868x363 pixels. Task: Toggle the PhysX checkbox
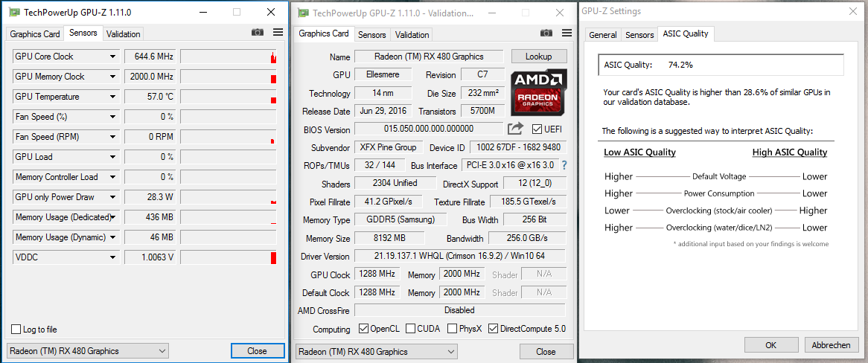[453, 328]
